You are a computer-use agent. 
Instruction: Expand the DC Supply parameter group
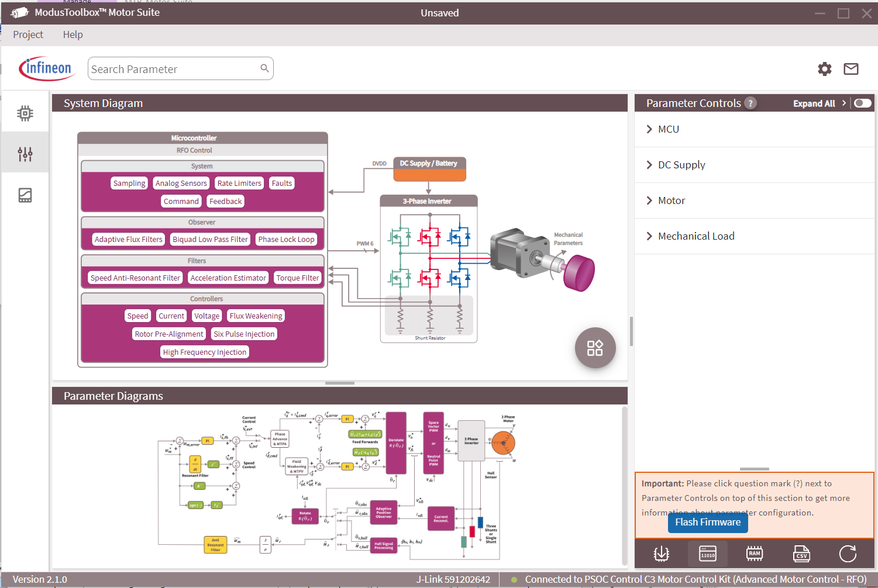point(754,165)
